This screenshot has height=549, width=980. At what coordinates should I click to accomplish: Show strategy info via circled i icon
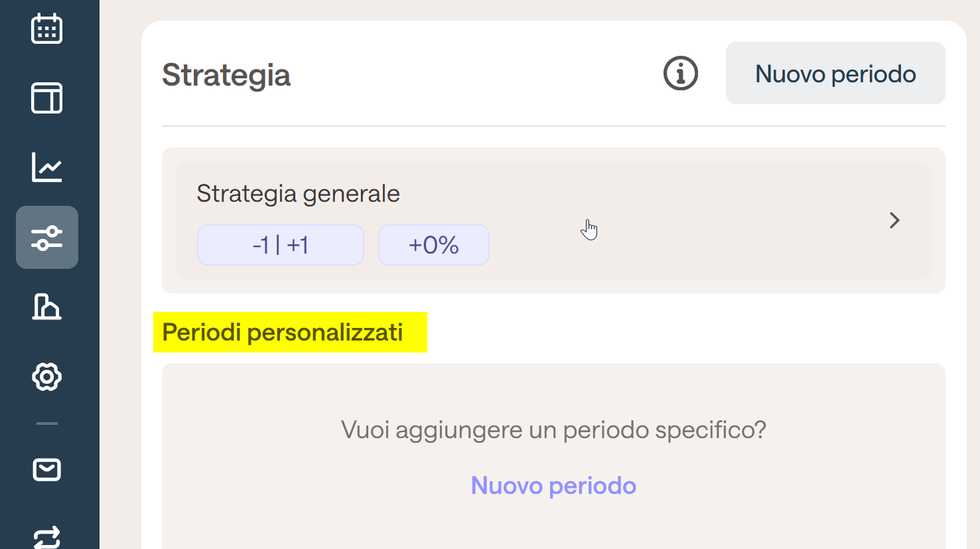click(681, 73)
